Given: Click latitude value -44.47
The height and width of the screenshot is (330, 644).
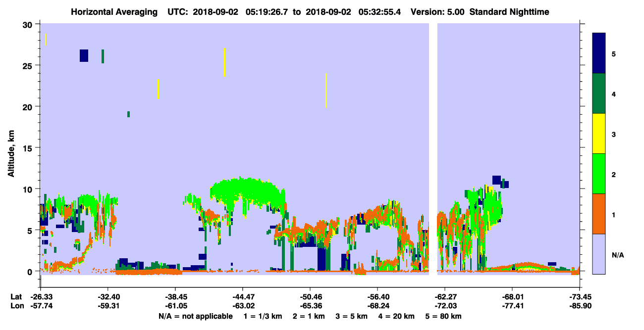Looking at the screenshot, I should (x=243, y=297).
